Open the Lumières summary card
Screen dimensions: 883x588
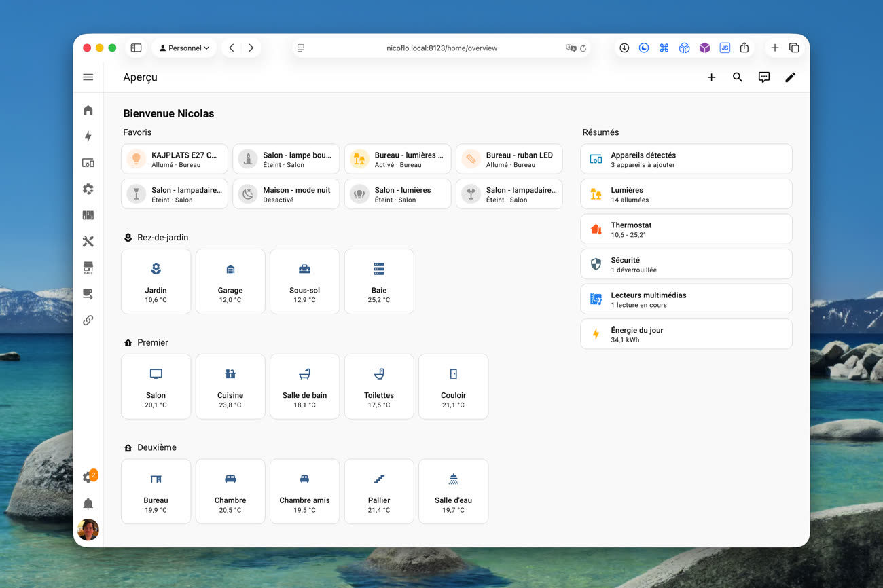point(686,194)
